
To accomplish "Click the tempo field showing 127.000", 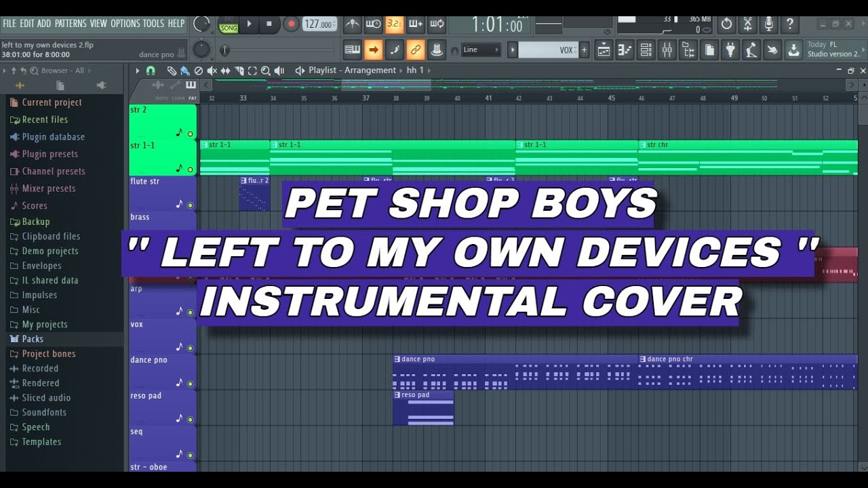I will coord(319,24).
